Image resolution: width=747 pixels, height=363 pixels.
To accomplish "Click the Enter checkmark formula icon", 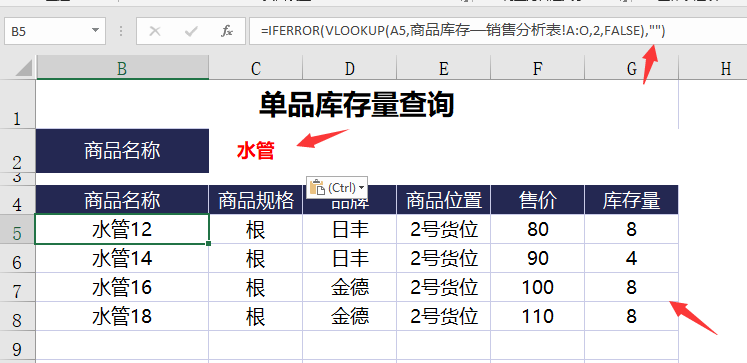I will click(191, 31).
